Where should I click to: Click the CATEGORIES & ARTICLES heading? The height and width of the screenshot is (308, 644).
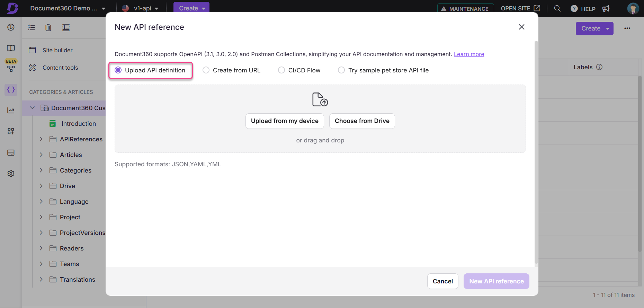pos(61,92)
